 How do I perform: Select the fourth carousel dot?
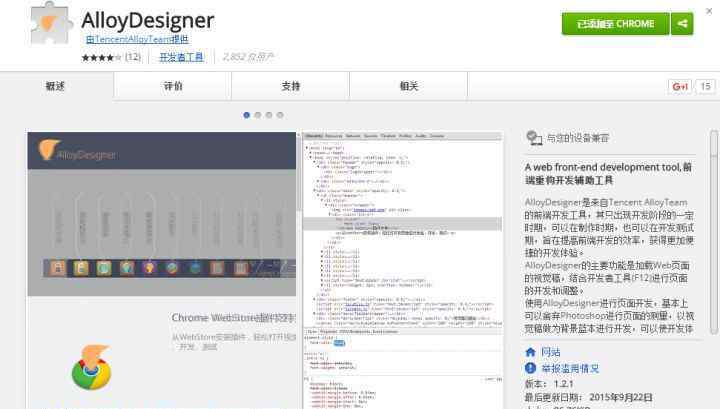[x=280, y=115]
